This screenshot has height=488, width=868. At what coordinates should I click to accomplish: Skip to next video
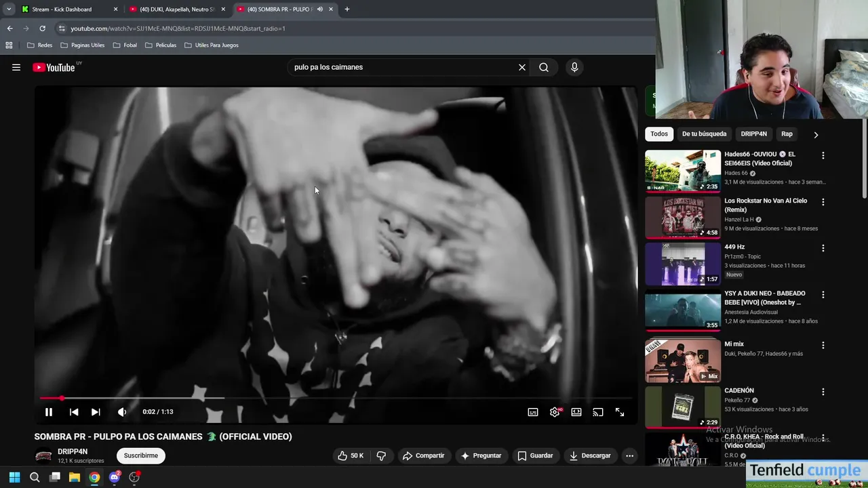pos(96,412)
